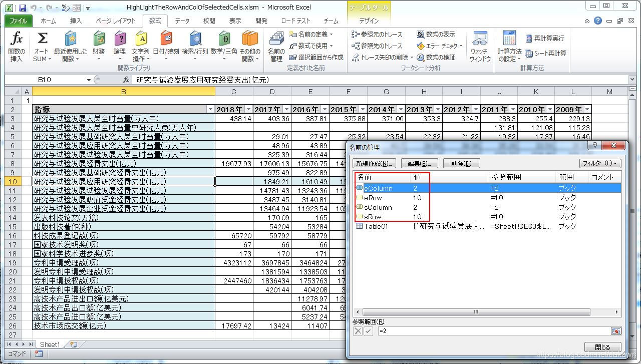
Task: Open the Financial (財務) functions icon
Action: click(99, 46)
